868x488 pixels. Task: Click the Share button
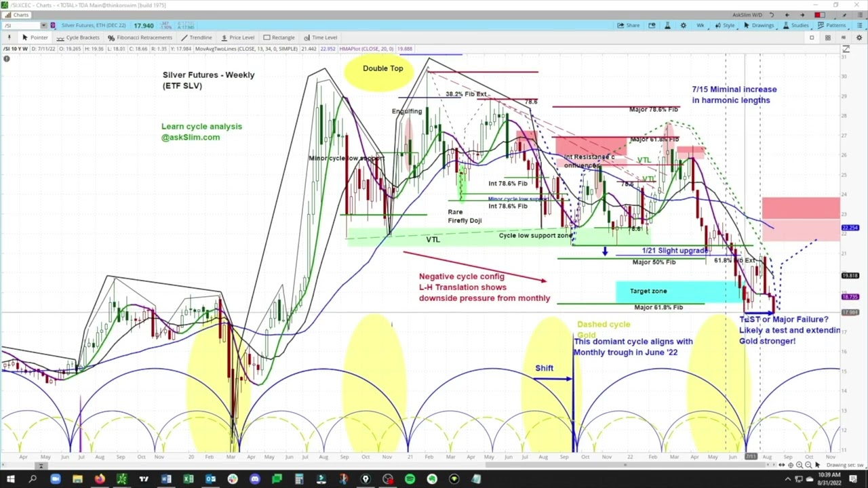pos(628,26)
